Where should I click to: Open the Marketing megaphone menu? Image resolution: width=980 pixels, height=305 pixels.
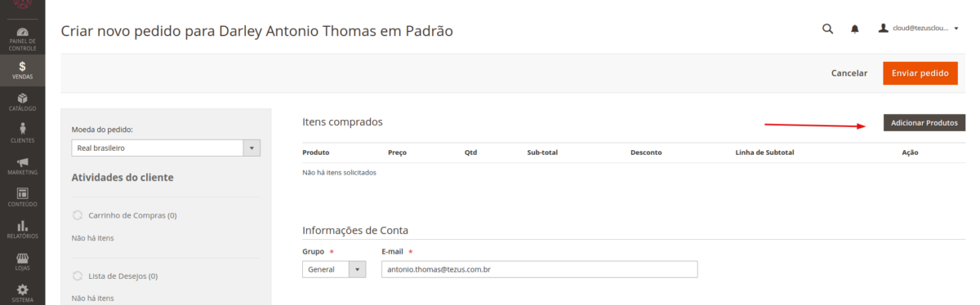point(22,166)
